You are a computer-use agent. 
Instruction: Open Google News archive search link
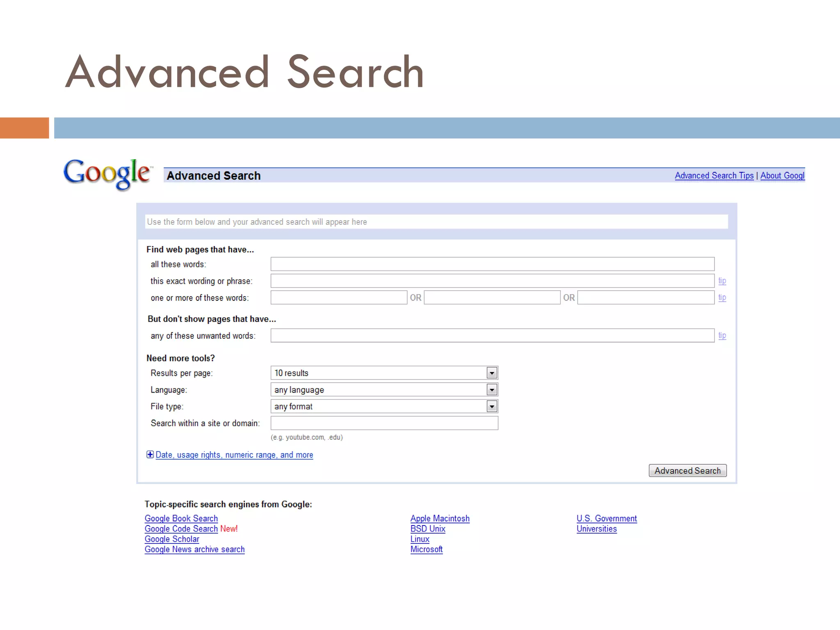(x=194, y=549)
